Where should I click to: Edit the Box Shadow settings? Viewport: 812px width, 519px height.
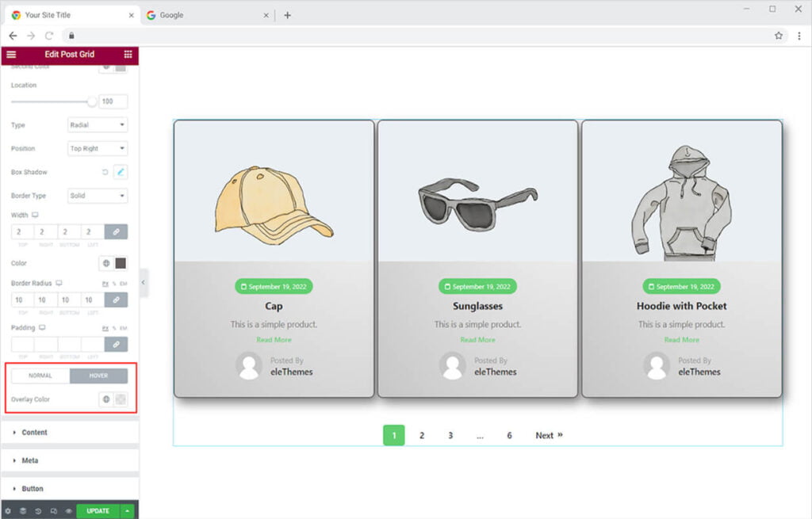click(x=121, y=172)
